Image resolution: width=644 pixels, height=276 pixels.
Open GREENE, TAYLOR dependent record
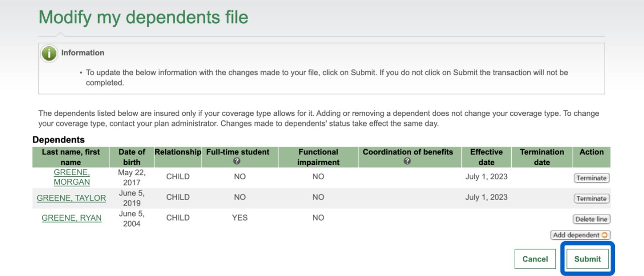(x=71, y=198)
